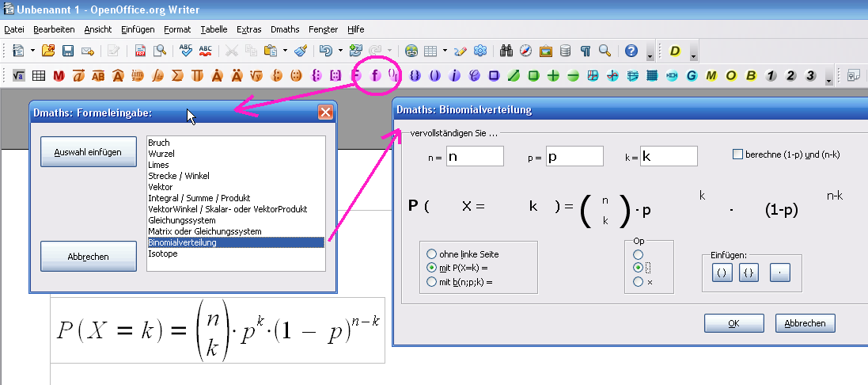
Task: Click the pink f formula entry icon
Action: pyautogui.click(x=375, y=75)
